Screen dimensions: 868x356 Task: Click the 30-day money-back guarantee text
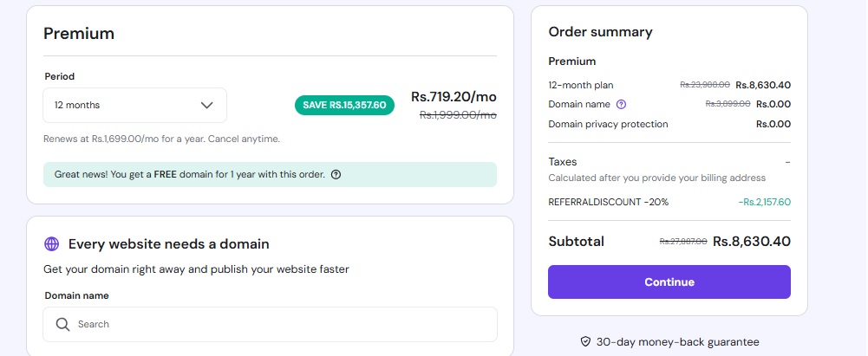677,342
